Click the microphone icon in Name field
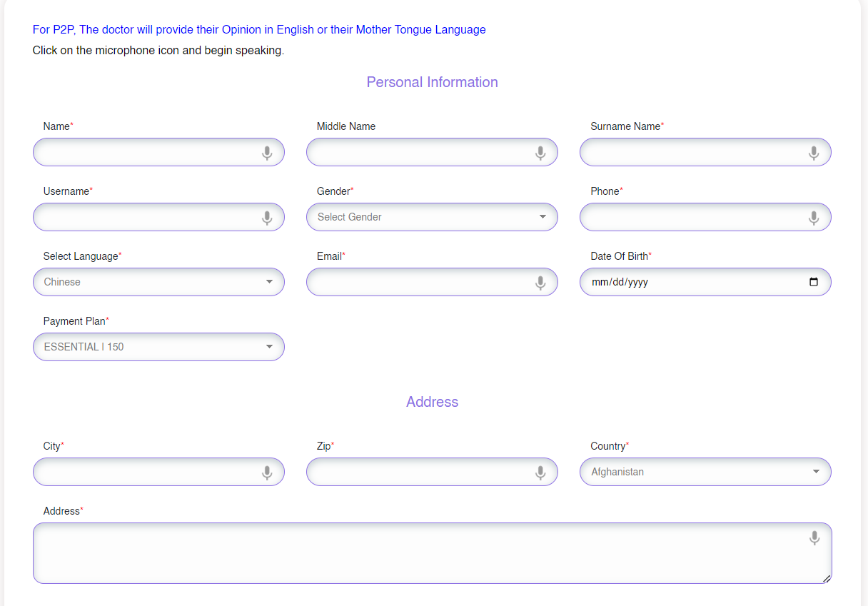 pyautogui.click(x=267, y=153)
